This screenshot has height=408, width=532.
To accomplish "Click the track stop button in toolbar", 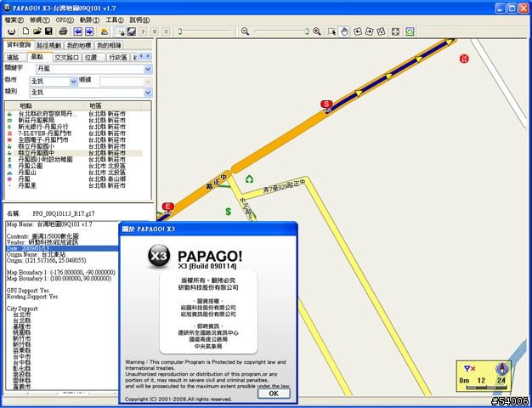I will (x=155, y=31).
